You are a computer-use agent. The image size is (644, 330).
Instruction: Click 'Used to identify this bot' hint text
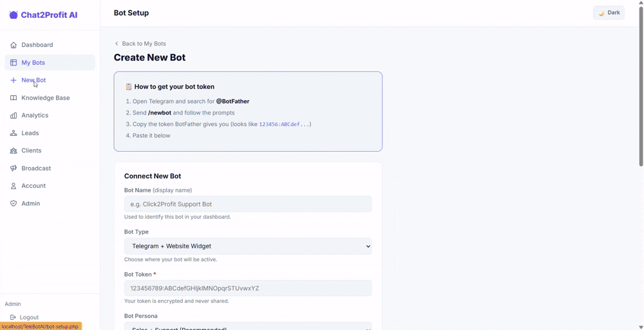coord(177,217)
